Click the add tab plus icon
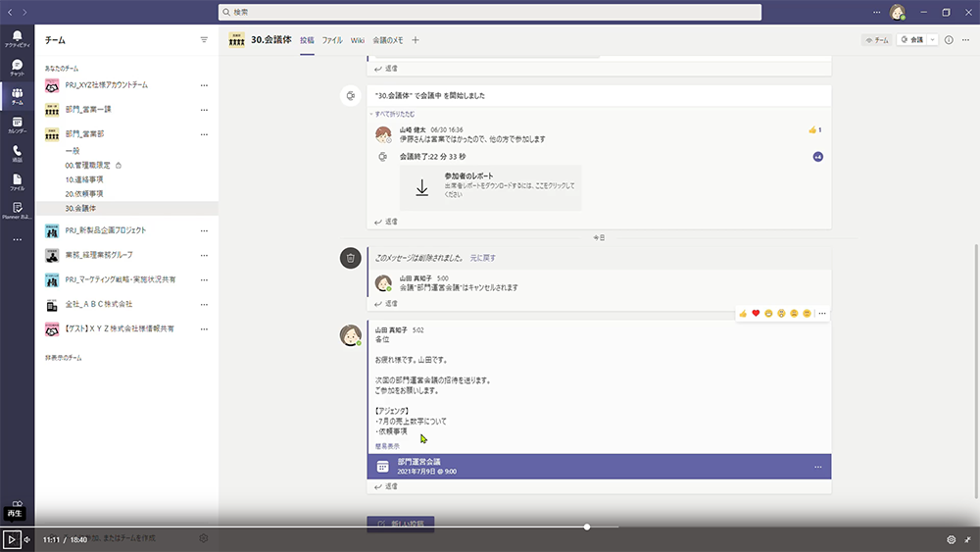980x552 pixels. coord(416,40)
